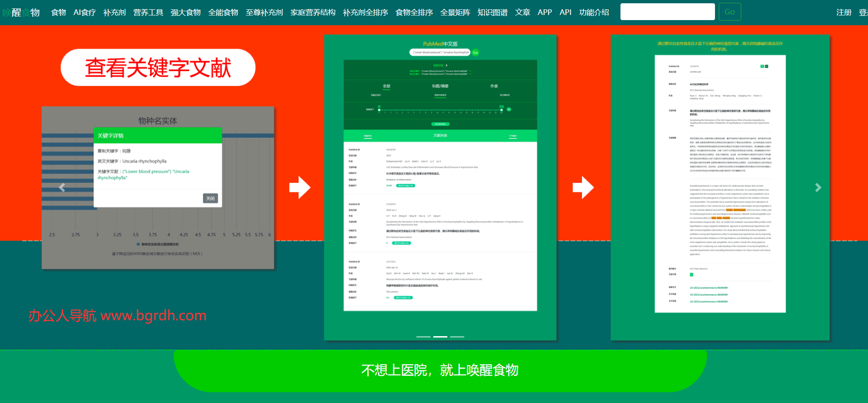Open the 知识图谱 navigation item

click(492, 13)
